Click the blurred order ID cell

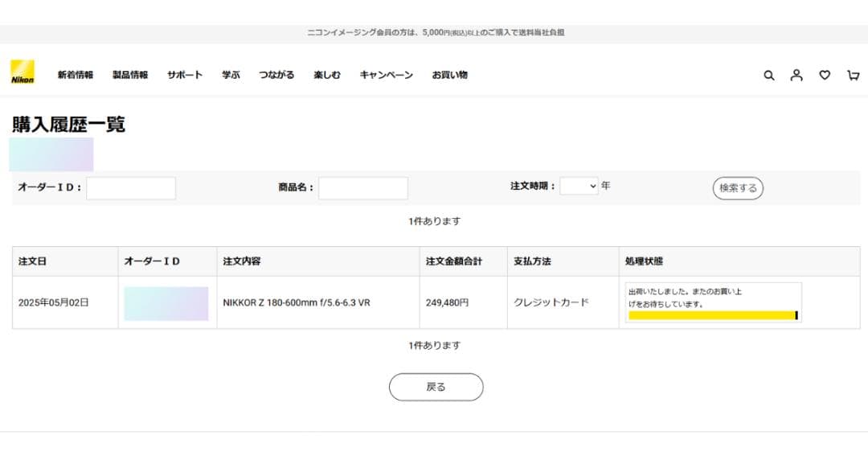click(x=166, y=304)
